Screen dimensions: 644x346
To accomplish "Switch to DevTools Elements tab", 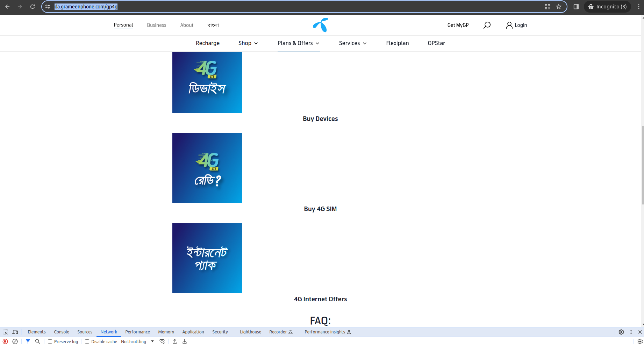I will (x=37, y=332).
